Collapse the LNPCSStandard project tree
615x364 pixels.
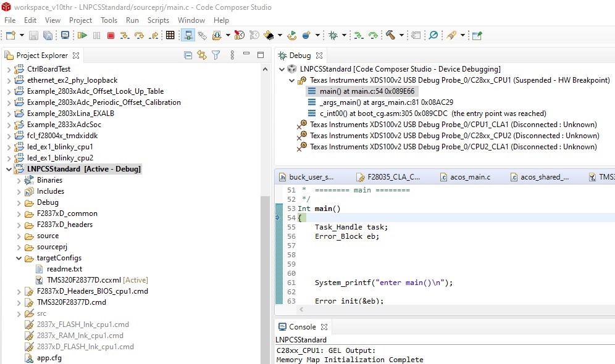pyautogui.click(x=9, y=169)
